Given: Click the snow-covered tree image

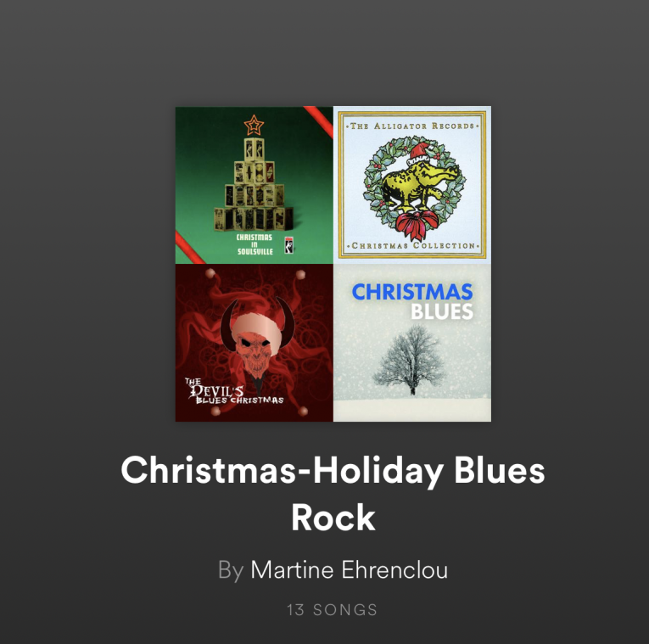Looking at the screenshot, I should (x=410, y=359).
